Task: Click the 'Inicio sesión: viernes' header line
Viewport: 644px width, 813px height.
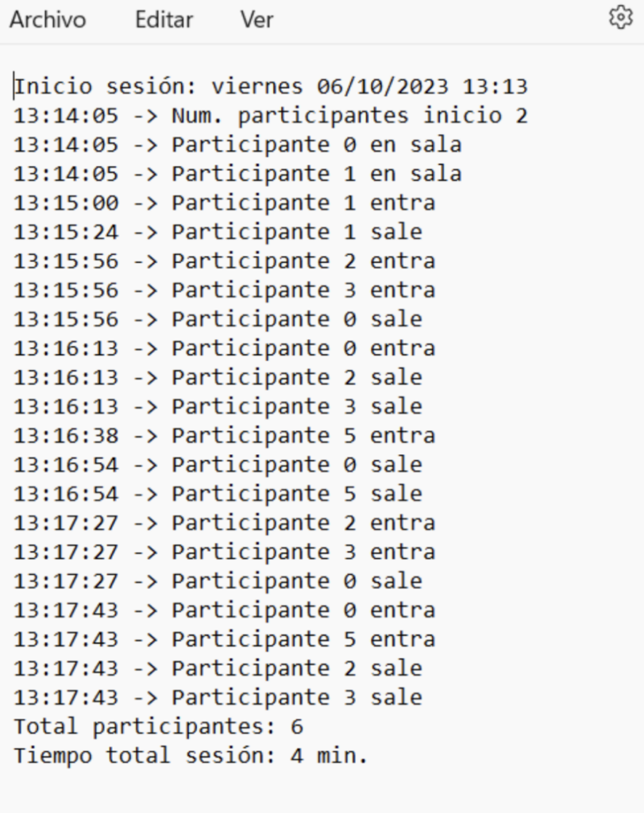Action: [159, 87]
